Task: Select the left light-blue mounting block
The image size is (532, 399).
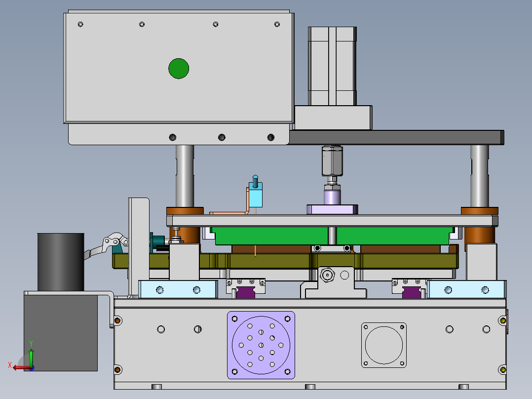Action: (178, 290)
